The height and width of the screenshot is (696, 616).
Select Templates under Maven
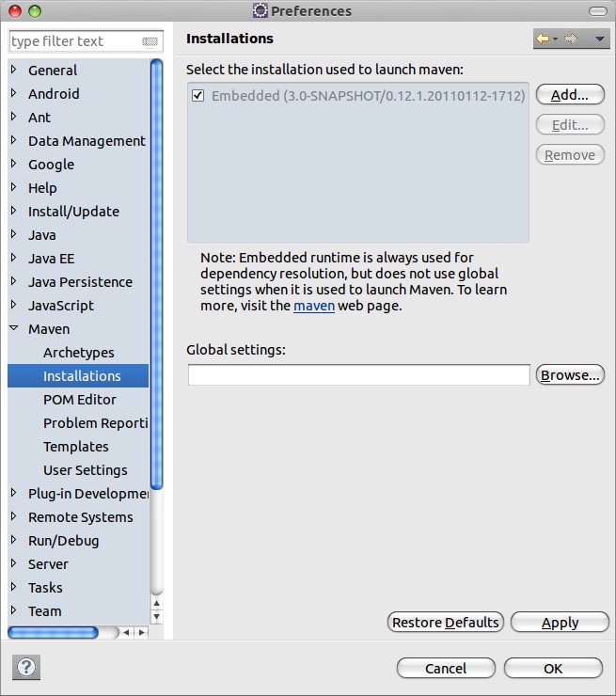point(76,447)
